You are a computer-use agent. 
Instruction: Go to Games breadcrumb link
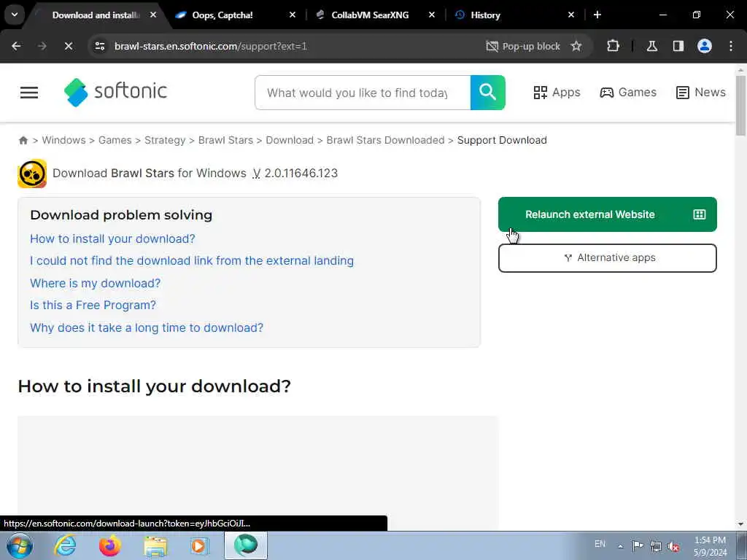115,140
